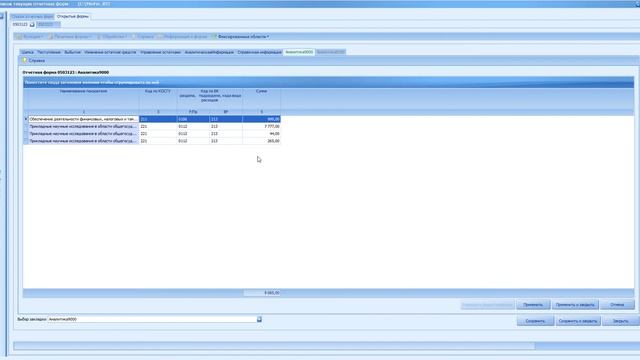This screenshot has width=640, height=360.
Task: Open the Справочная информация tab
Action: click(259, 52)
